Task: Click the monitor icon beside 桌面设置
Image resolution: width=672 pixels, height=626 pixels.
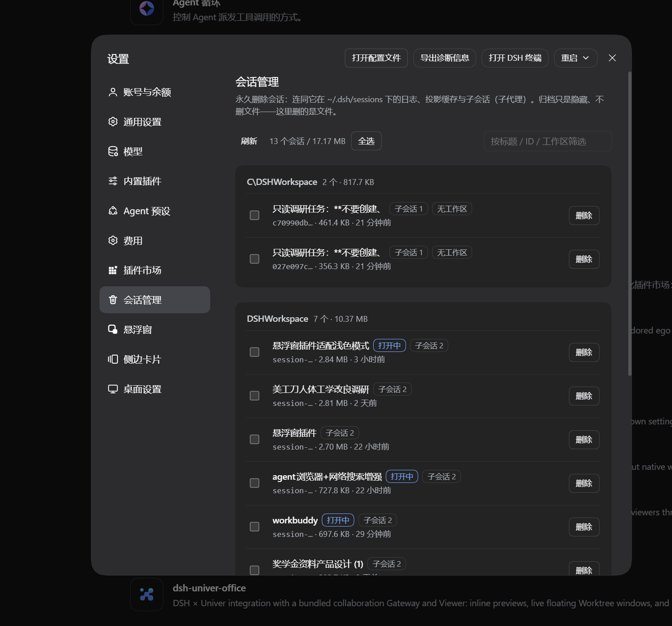Action: [113, 389]
